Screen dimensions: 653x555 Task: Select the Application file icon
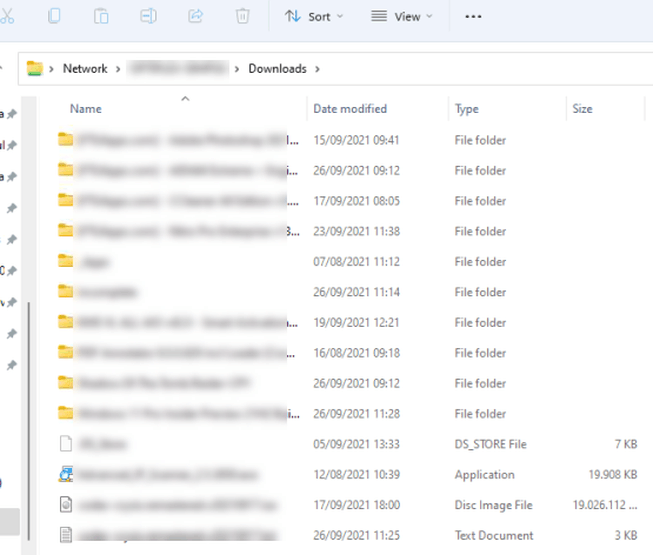click(66, 474)
